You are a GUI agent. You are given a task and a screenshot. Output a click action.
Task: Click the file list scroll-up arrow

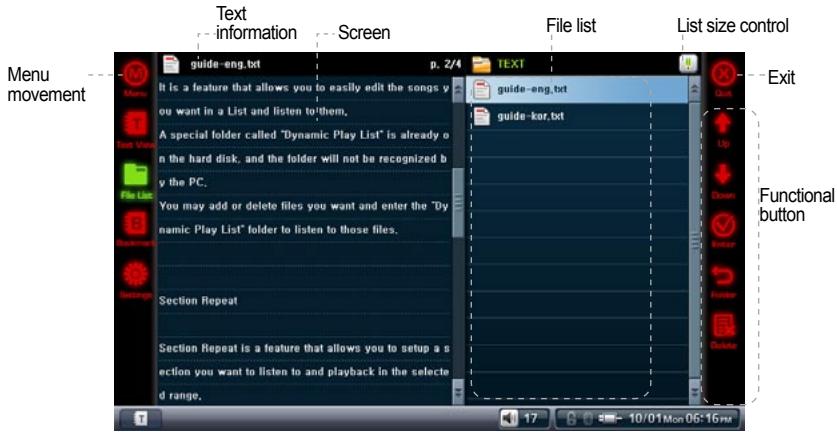694,90
